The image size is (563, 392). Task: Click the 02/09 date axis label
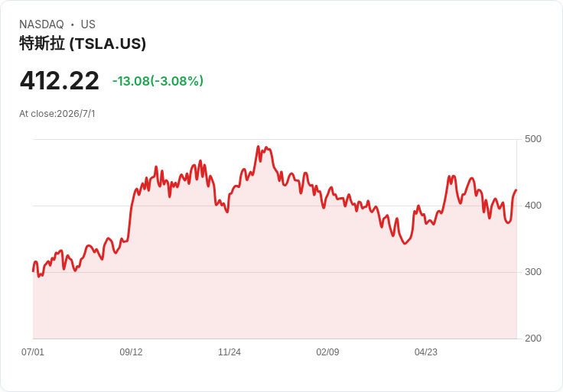coord(327,352)
